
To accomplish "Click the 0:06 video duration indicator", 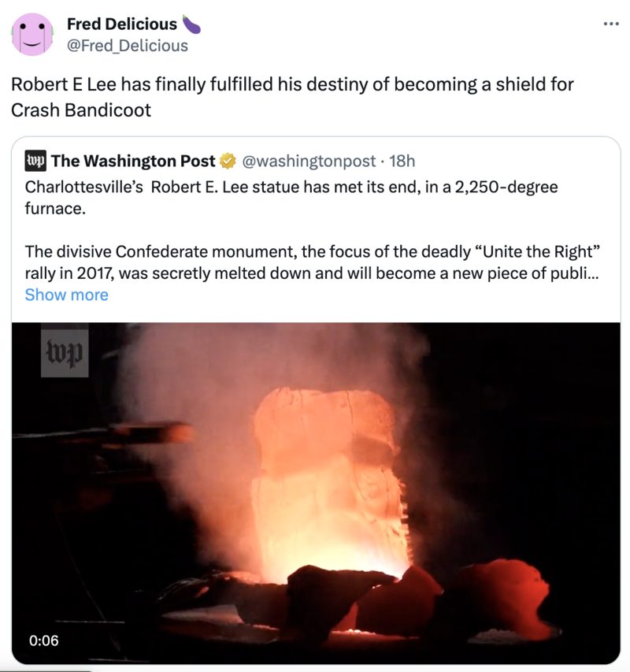I will 44,640.
